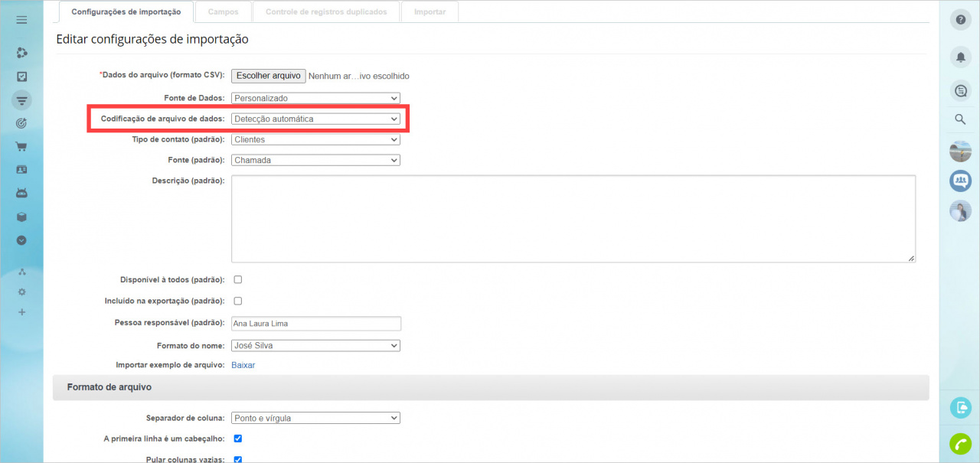
Task: Switch to the 'Campos' tab
Action: (223, 12)
